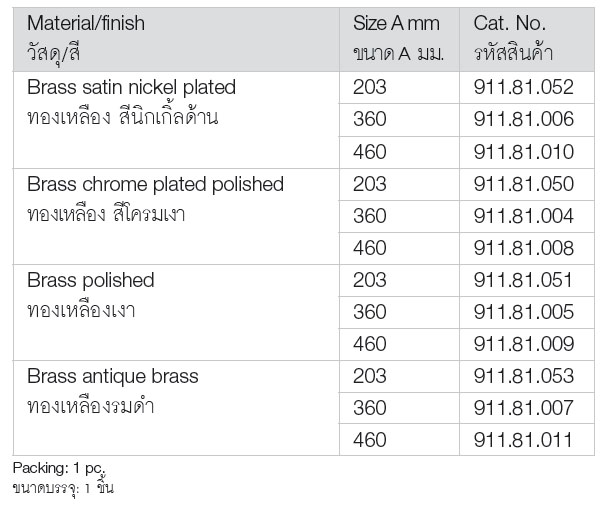Click catalog number 911.81.010
This screenshot has height=507, width=610.
(523, 152)
